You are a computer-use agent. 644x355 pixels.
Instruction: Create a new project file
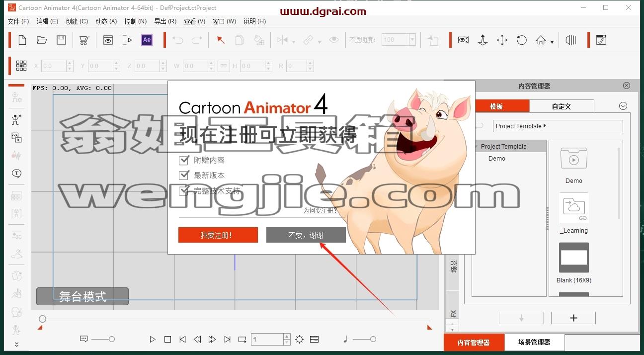tap(22, 40)
